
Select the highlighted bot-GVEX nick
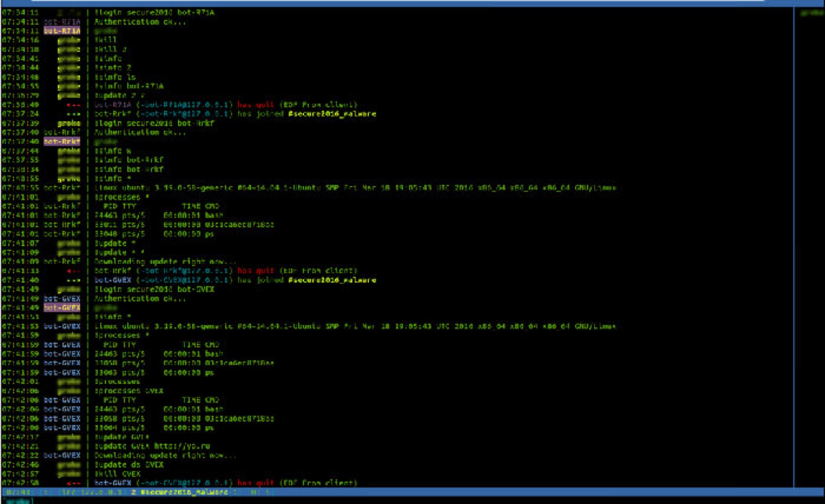[62, 308]
